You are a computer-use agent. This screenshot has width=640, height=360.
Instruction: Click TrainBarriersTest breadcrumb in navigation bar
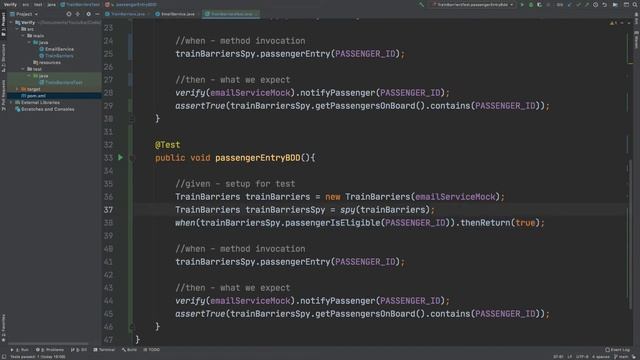coord(80,4)
